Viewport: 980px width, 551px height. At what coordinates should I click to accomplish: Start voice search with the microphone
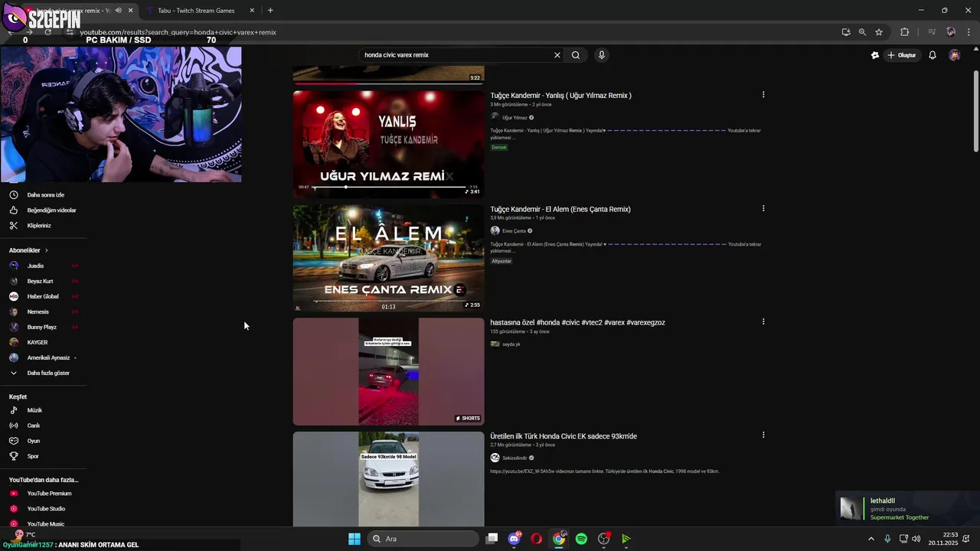(x=602, y=55)
